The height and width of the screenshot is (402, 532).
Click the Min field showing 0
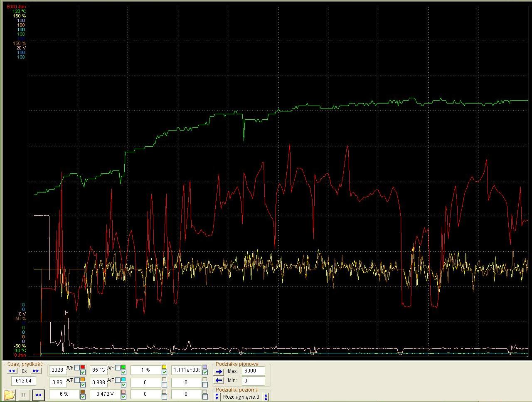tap(253, 380)
